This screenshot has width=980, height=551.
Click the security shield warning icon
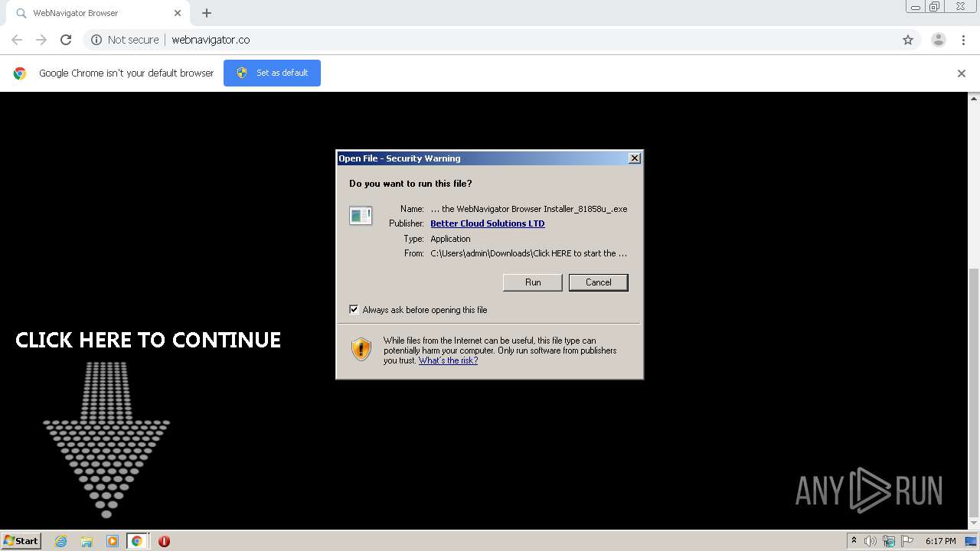361,350
